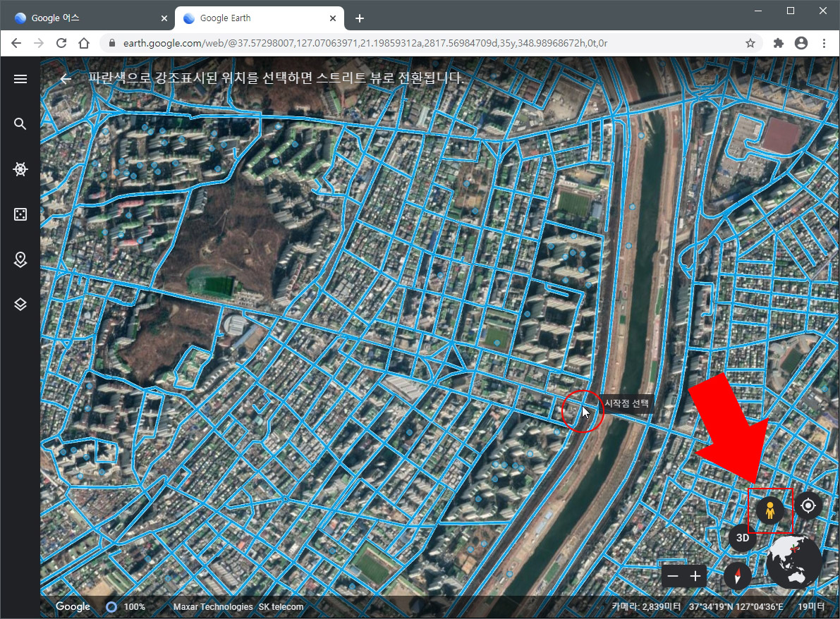Click the Street View instruction text
Screen dimensions: 840x619
pyautogui.click(x=276, y=78)
